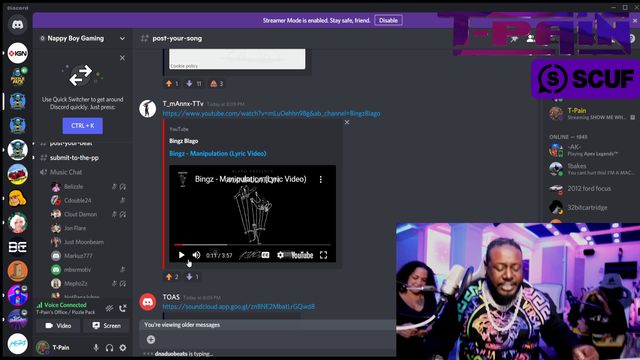
Task: Mute the YouTube video volume
Action: (x=196, y=255)
